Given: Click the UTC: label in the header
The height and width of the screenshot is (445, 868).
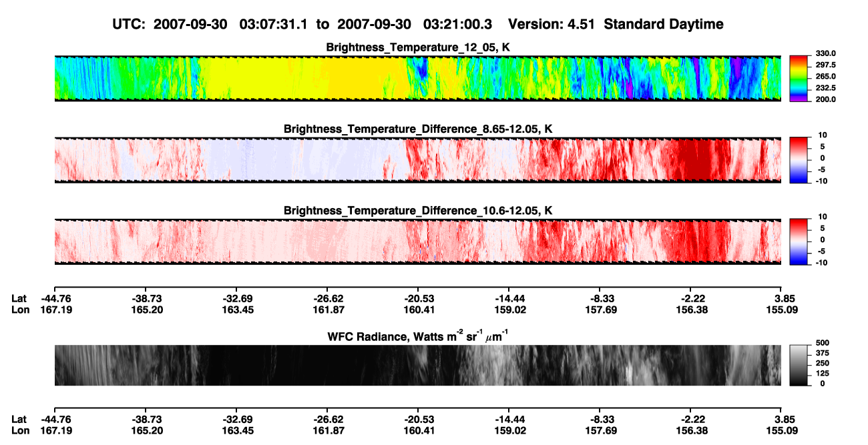Looking at the screenshot, I should coord(128,25).
